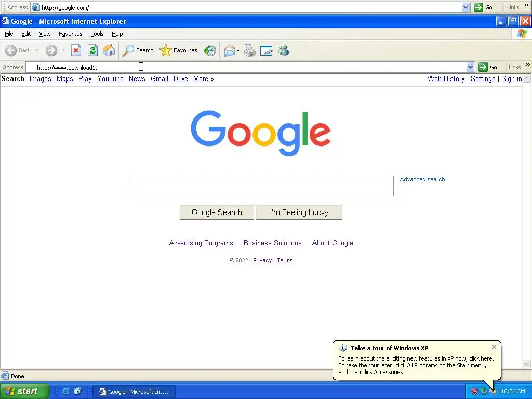Click the Back arrow button
Image resolution: width=532 pixels, height=399 pixels.
point(18,50)
